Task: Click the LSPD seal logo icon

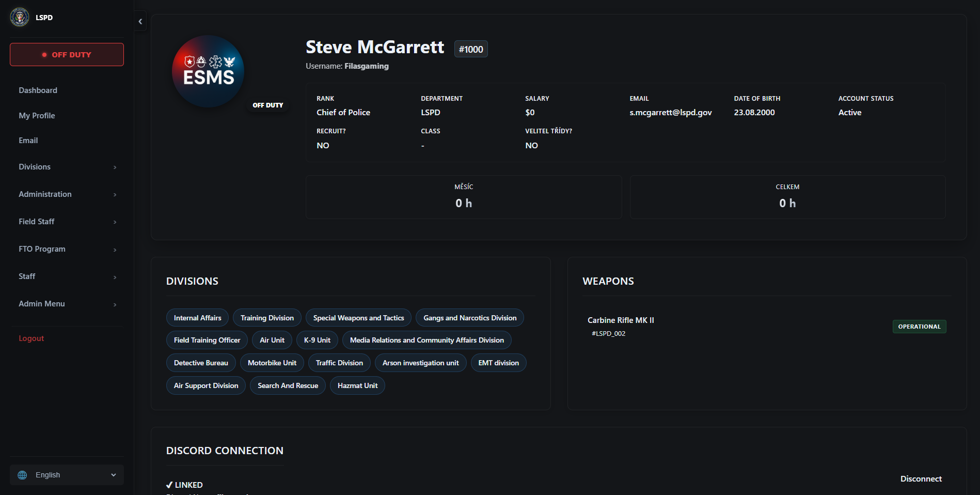Action: (20, 17)
